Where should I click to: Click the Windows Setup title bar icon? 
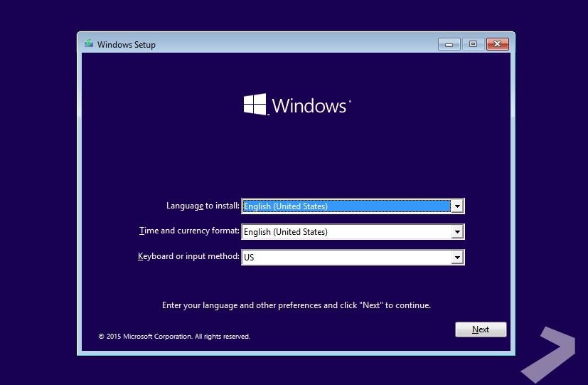[88, 44]
